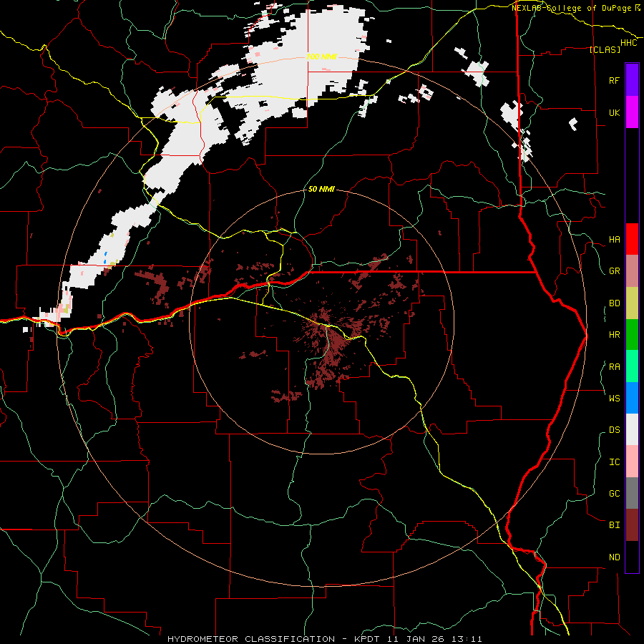Pick the RA mint legend swatch
The image size is (644, 644).
point(632,366)
